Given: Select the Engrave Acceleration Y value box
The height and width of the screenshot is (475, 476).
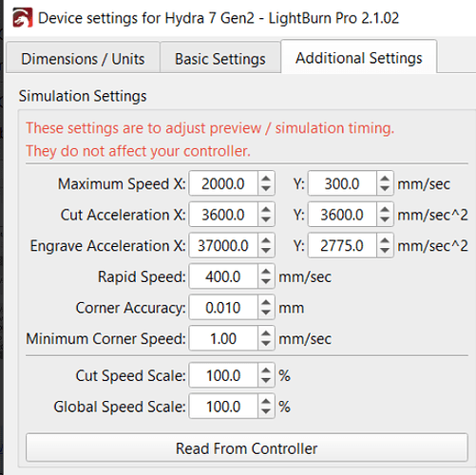Looking at the screenshot, I should tap(342, 245).
